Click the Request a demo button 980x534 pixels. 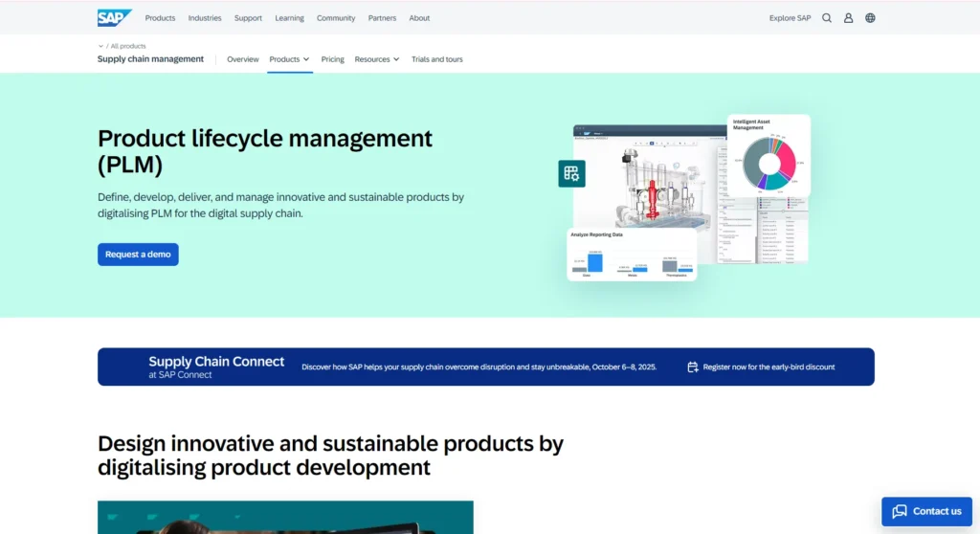(x=138, y=255)
